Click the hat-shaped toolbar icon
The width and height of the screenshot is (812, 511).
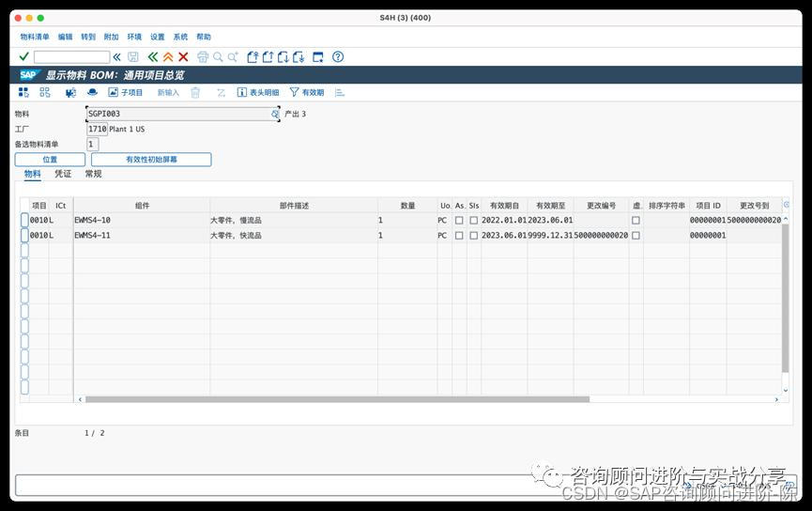pos(92,92)
